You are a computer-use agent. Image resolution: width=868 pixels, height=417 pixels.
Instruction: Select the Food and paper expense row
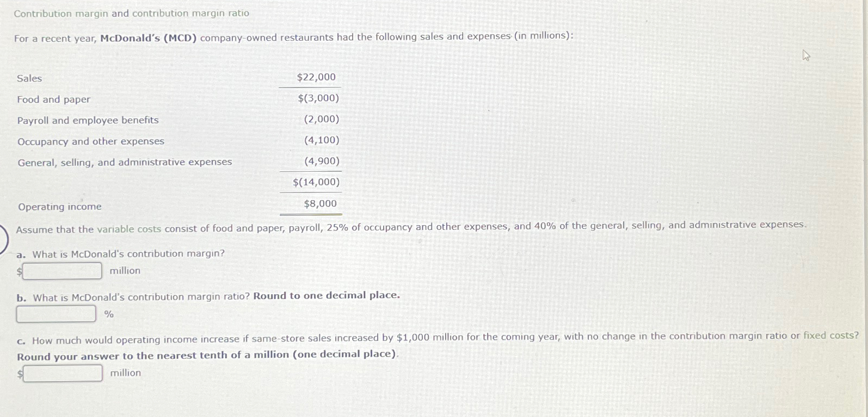53,99
